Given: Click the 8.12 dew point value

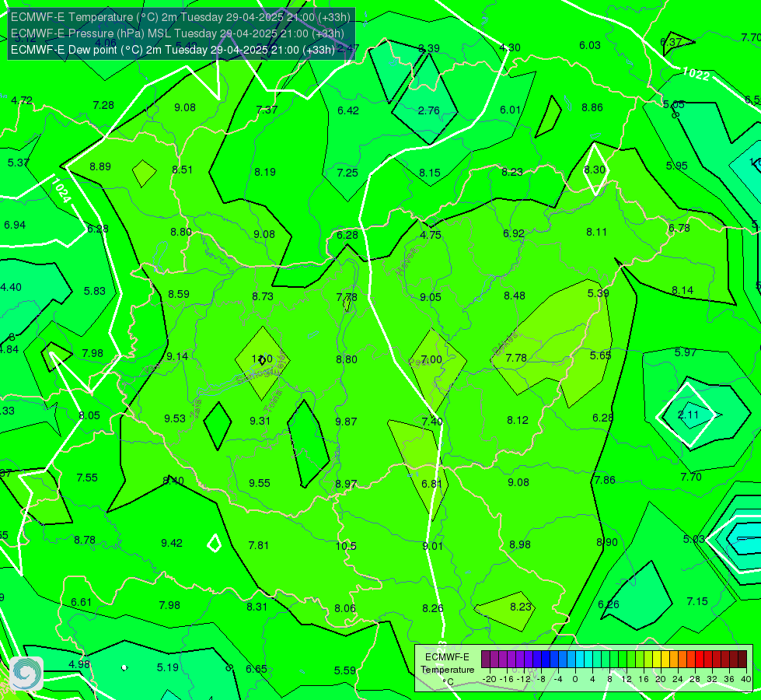Looking at the screenshot, I should tap(518, 420).
